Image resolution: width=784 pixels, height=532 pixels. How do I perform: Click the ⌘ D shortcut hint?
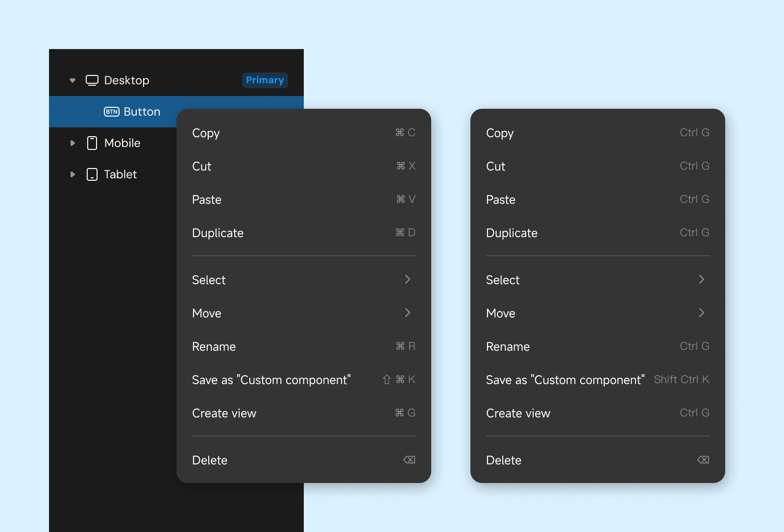[405, 233]
